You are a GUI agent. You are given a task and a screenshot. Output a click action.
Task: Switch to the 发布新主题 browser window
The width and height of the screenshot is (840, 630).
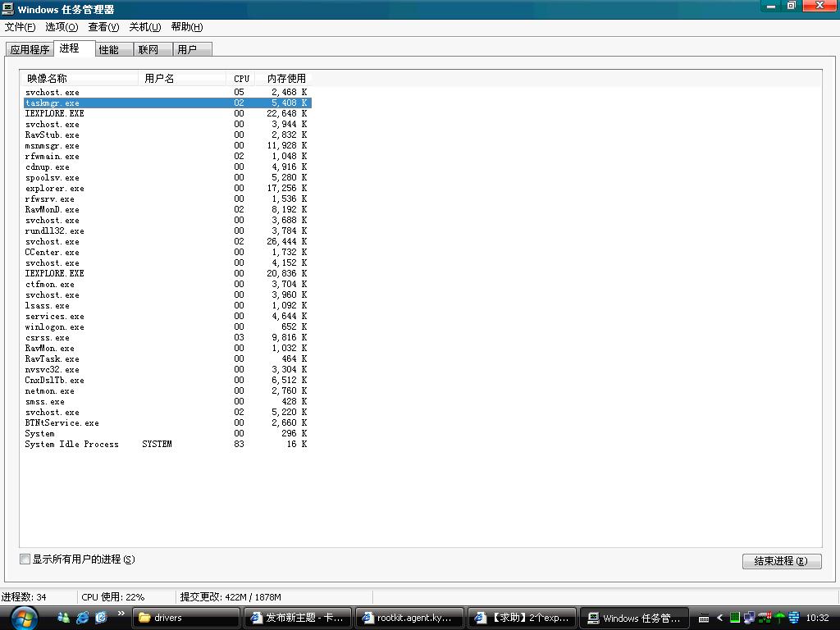point(297,618)
